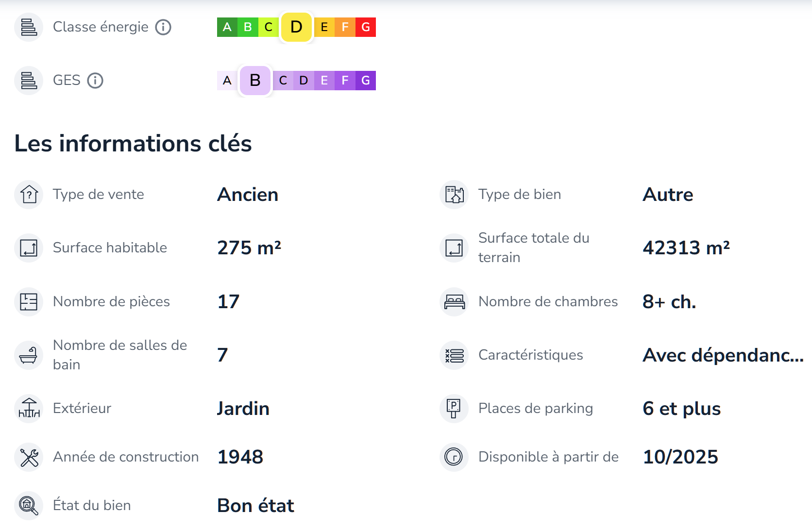Click the 'Les informations clés' heading
This screenshot has width=812, height=529.
tap(133, 144)
